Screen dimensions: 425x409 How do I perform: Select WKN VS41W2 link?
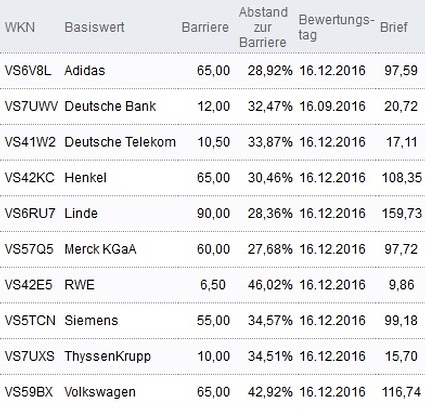point(30,142)
